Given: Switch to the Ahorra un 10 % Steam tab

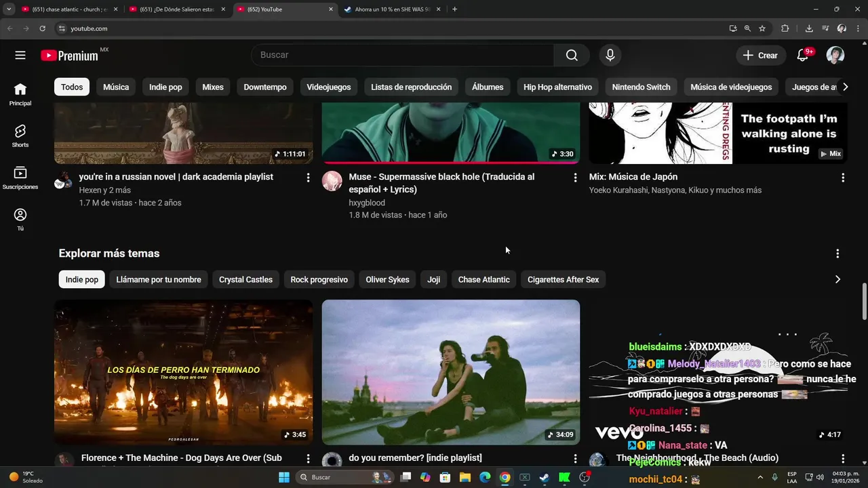Looking at the screenshot, I should (392, 9).
